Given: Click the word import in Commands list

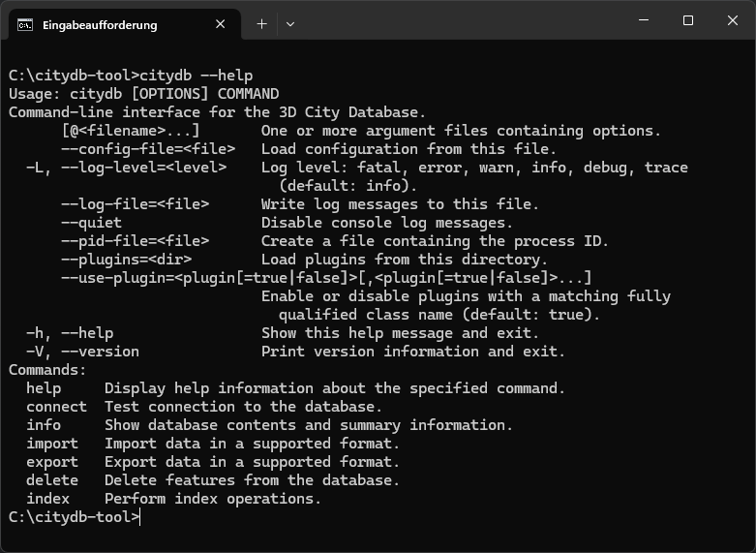Looking at the screenshot, I should [52, 444].
